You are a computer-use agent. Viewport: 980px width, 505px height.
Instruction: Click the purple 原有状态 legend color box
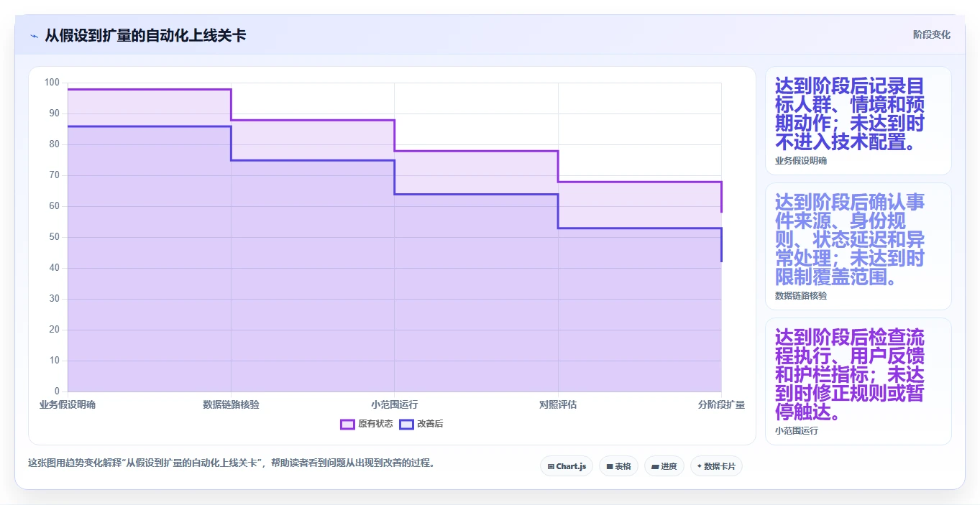point(347,424)
